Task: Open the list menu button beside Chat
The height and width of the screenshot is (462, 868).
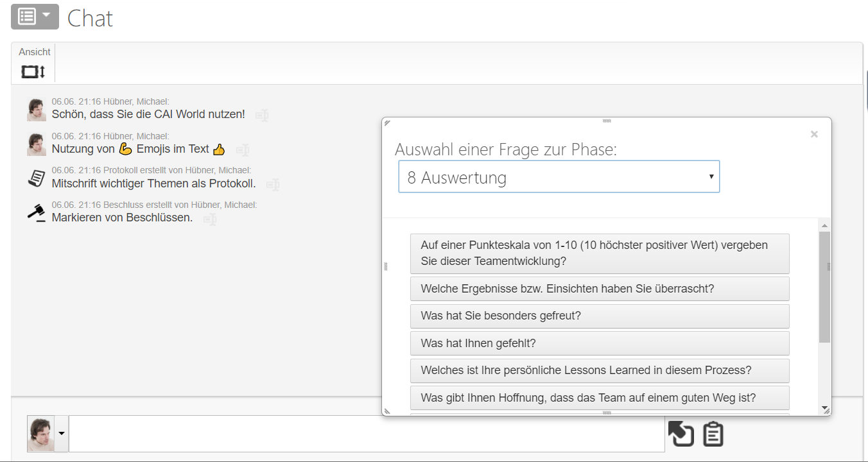Action: tap(35, 17)
